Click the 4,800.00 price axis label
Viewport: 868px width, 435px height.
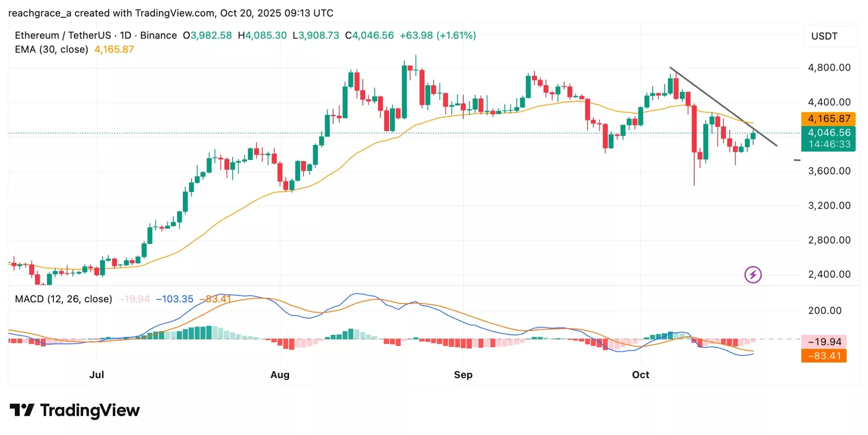tap(829, 68)
